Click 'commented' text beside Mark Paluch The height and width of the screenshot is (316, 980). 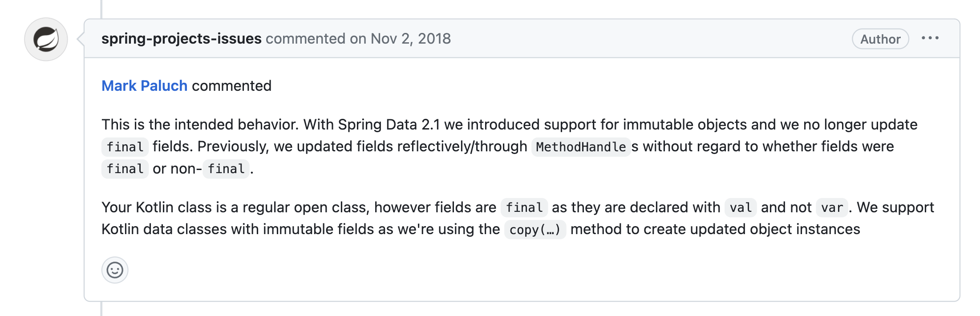point(231,85)
